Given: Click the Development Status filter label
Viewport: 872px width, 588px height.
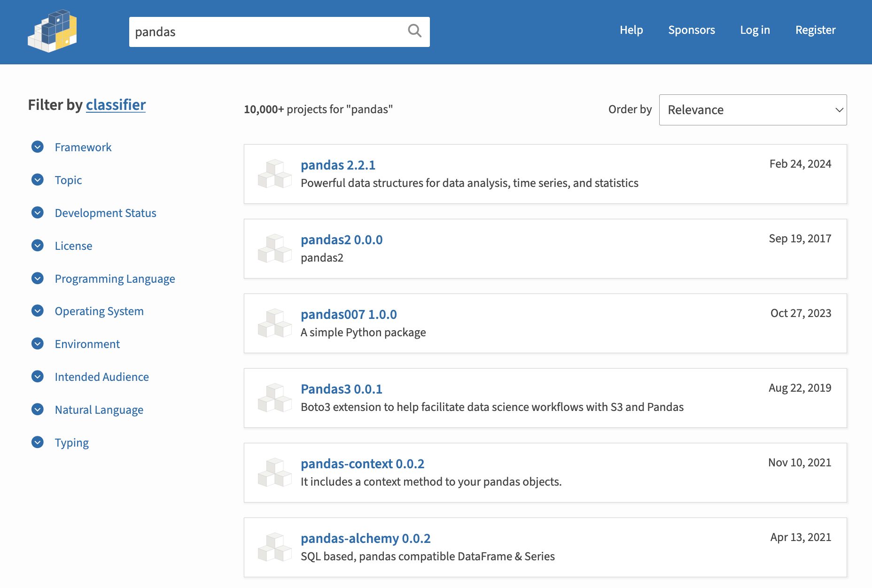Looking at the screenshot, I should pos(106,213).
